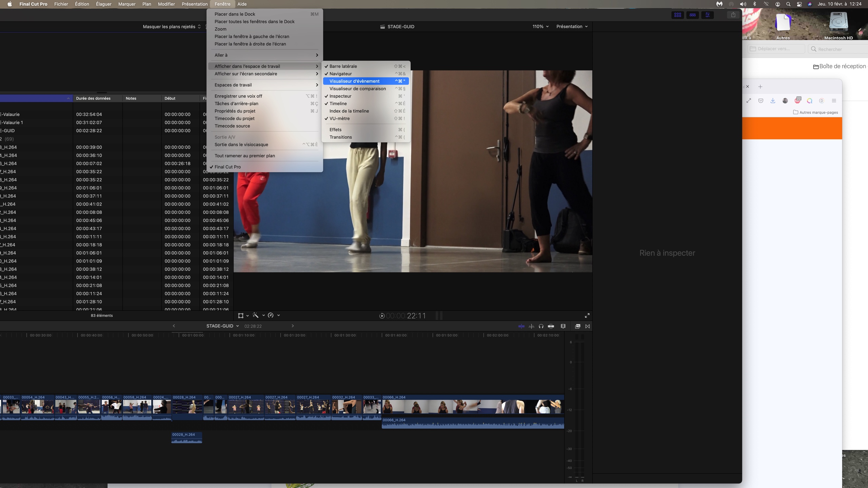The height and width of the screenshot is (488, 868).
Task: Select Tâches d'arrière-plan entry
Action: (x=265, y=103)
